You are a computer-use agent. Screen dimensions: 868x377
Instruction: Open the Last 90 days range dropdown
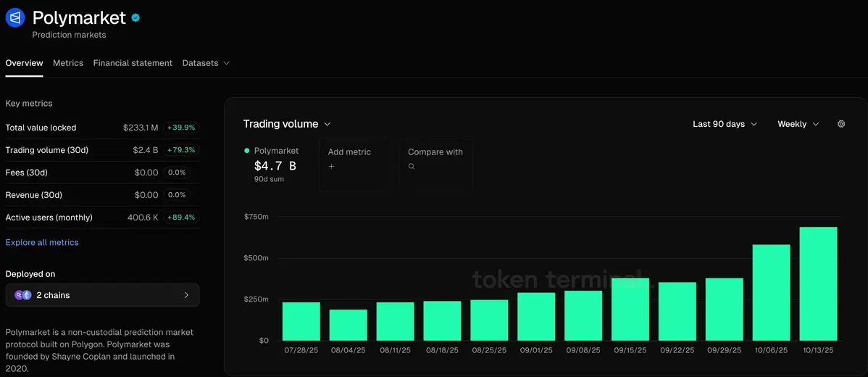pyautogui.click(x=725, y=124)
